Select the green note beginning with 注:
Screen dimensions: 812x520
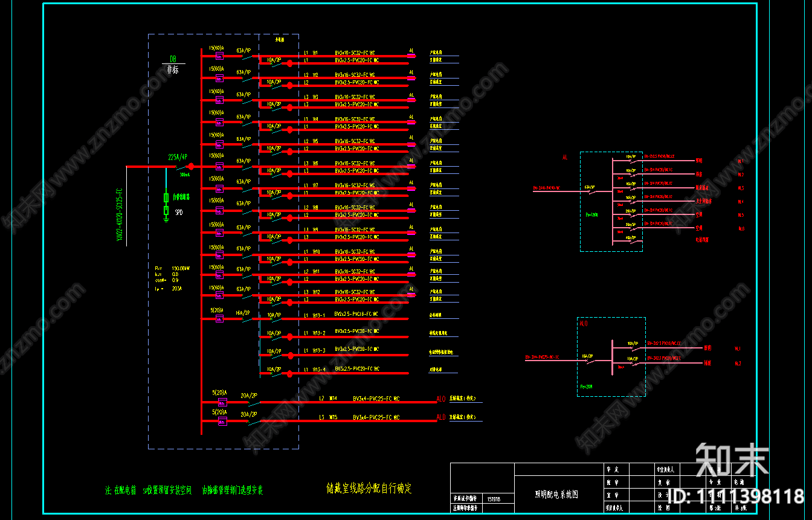(x=184, y=490)
